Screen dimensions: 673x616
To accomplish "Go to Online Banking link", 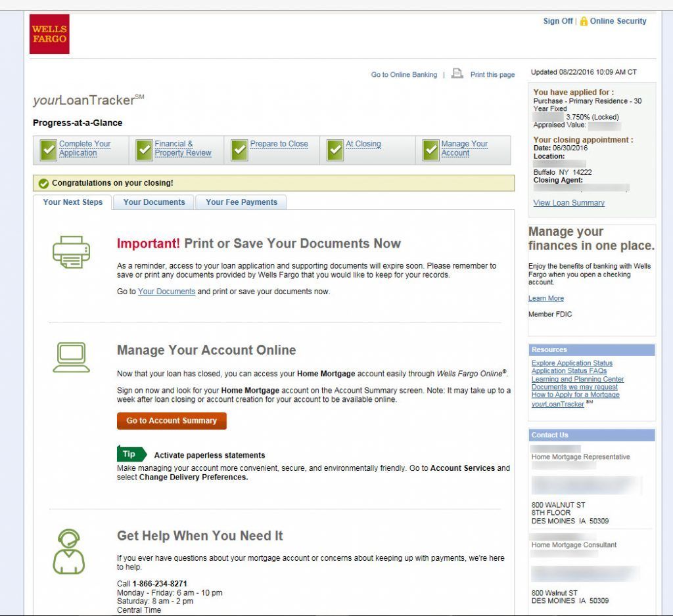I will (404, 75).
